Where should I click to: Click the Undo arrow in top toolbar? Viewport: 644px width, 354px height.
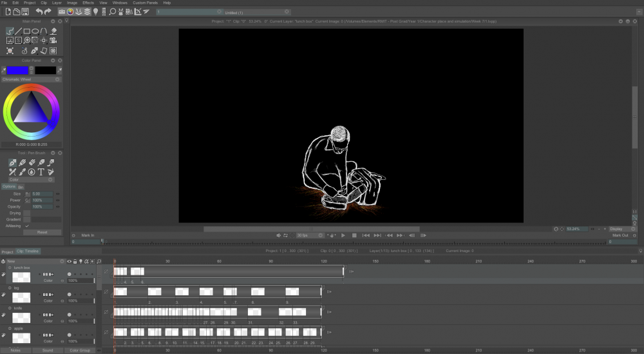coord(39,12)
